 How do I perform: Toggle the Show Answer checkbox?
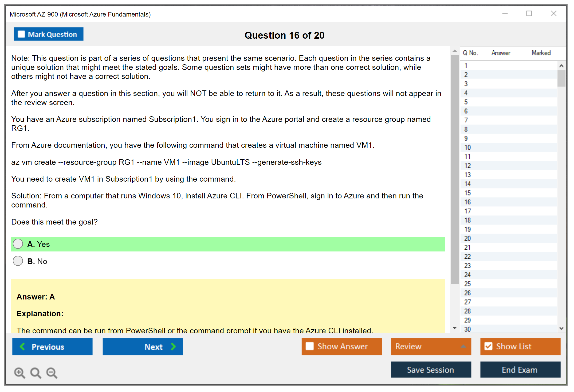click(310, 346)
